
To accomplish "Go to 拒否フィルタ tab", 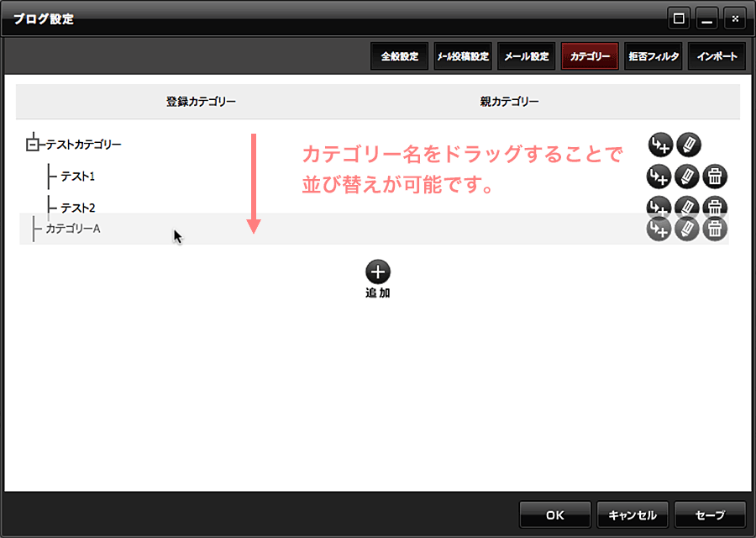I will pos(654,56).
